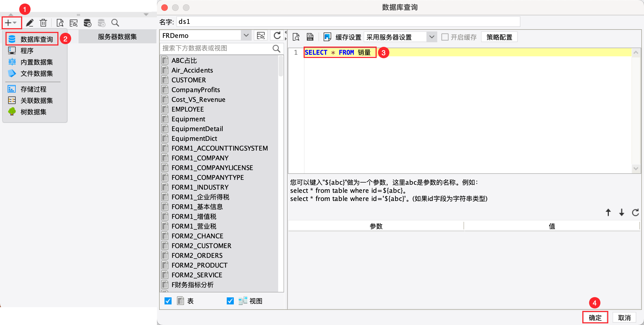Toggle the 开启缓存 checkbox
Image resolution: width=644 pixels, height=325 pixels.
[x=445, y=37]
